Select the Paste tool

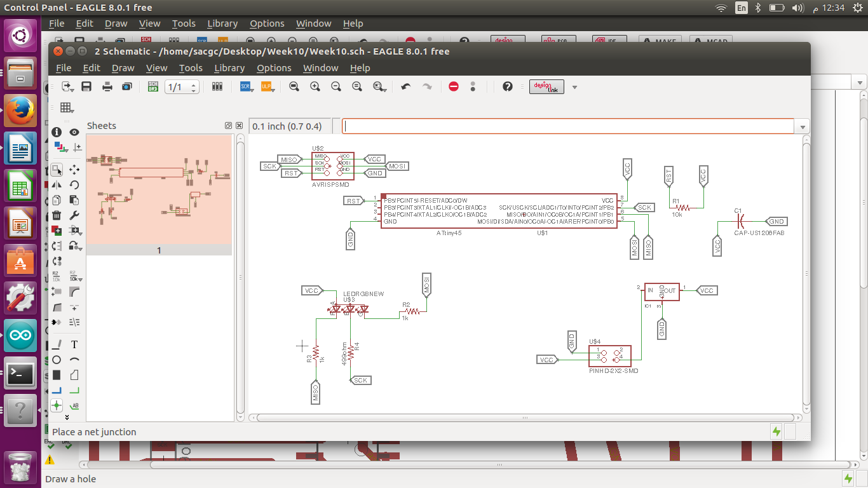pyautogui.click(x=74, y=200)
